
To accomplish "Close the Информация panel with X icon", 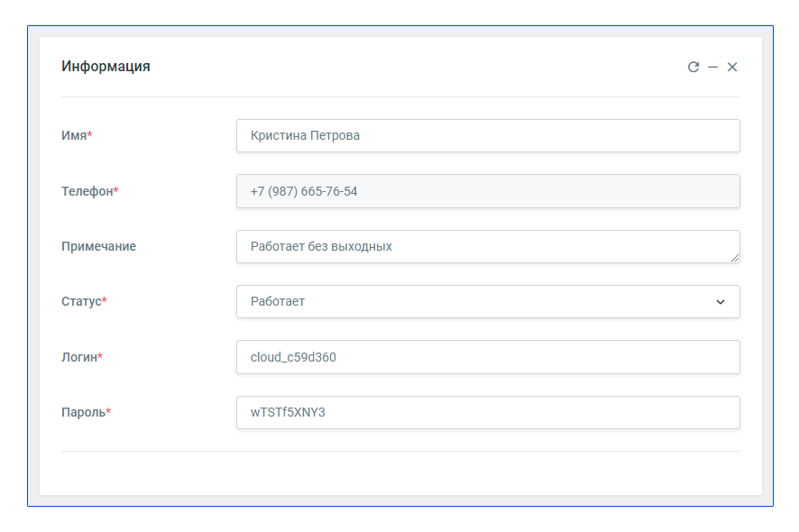I will tap(732, 67).
